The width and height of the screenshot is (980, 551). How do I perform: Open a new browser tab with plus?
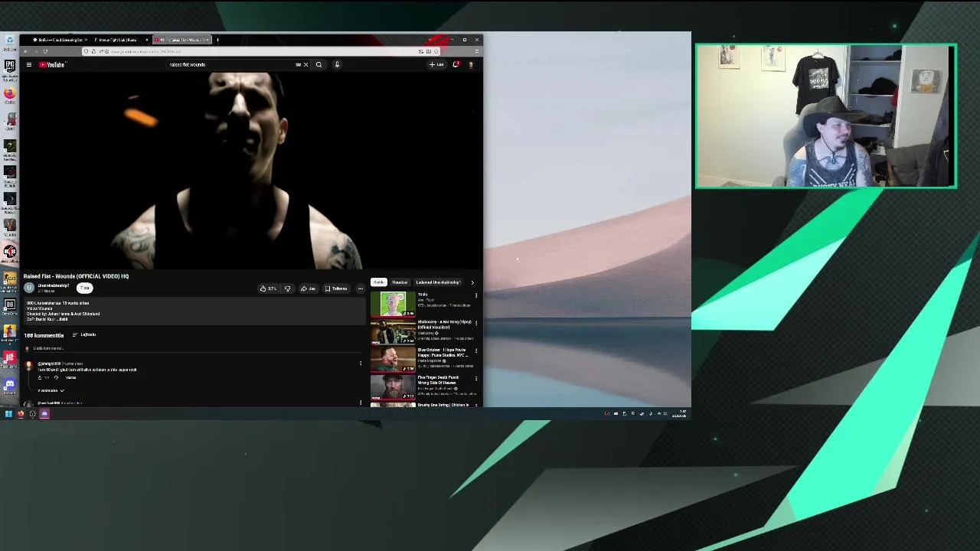click(217, 40)
